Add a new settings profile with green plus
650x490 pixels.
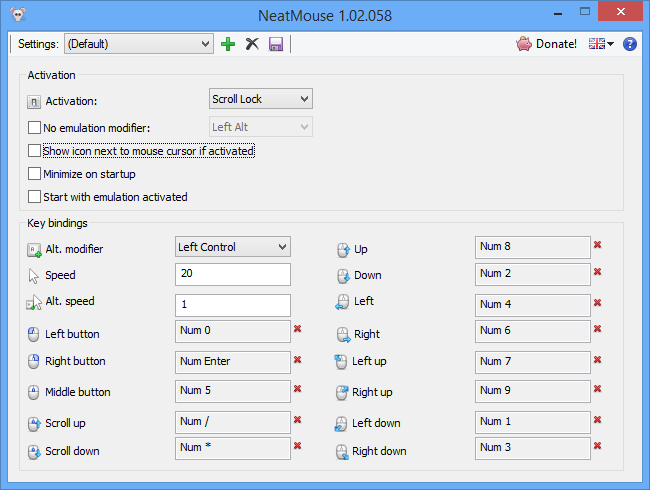pyautogui.click(x=228, y=44)
